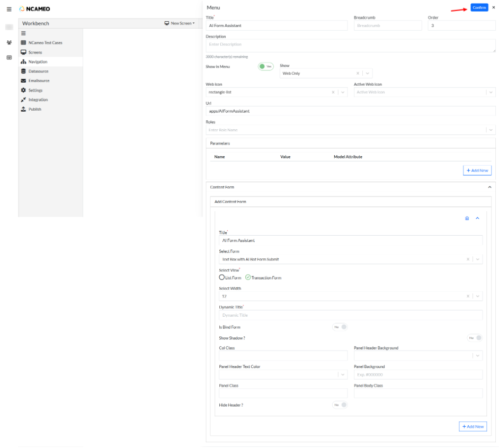Open the users group icon in left rail
Image resolution: width=499 pixels, height=448 pixels.
[9, 42]
